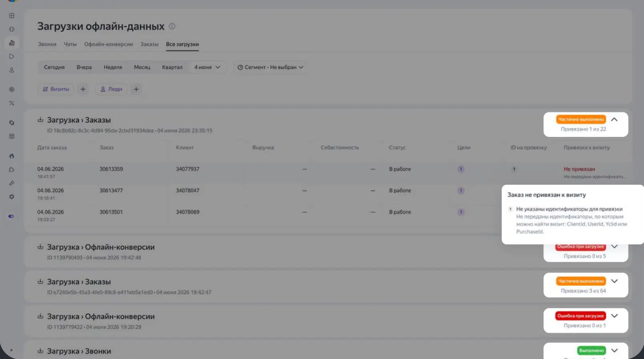Click the Привязка к визиту column header
Screen dimensions: 644x359
point(587,148)
